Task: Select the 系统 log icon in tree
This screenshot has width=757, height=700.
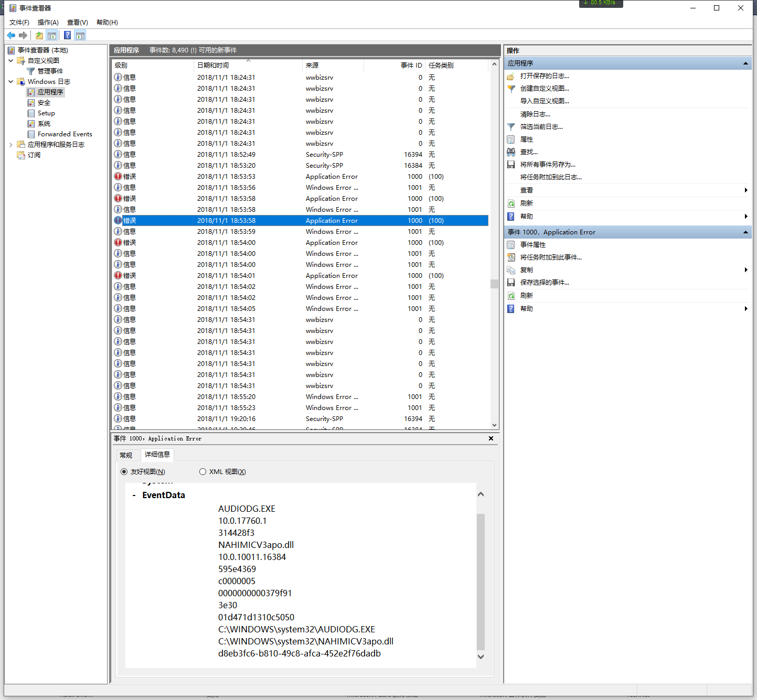Action: pos(31,124)
